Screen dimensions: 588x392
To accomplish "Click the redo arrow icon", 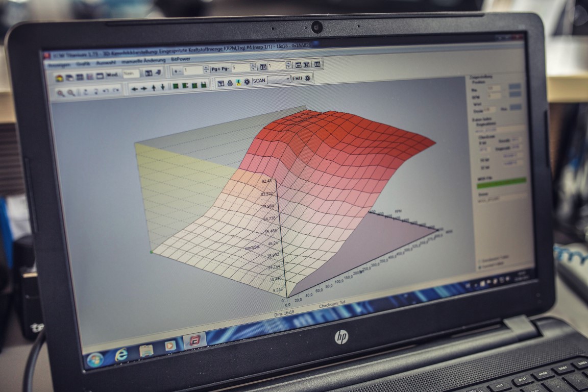I will click(x=116, y=90).
